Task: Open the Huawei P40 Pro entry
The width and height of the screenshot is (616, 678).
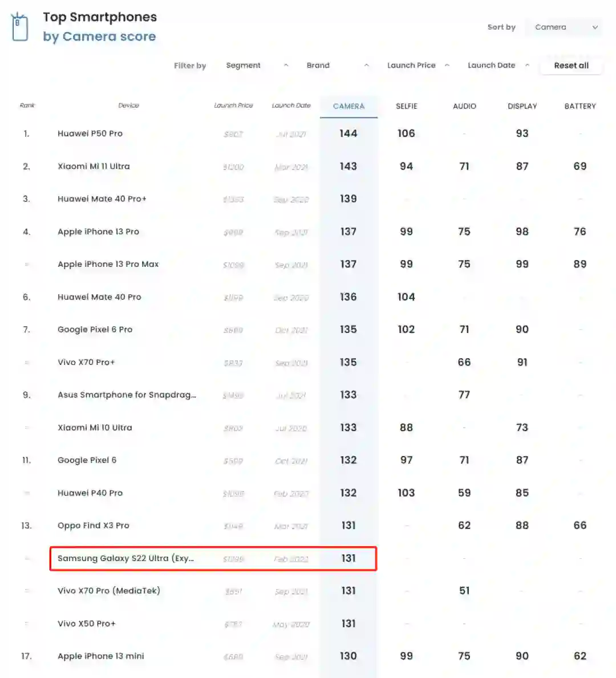Action: (x=90, y=493)
